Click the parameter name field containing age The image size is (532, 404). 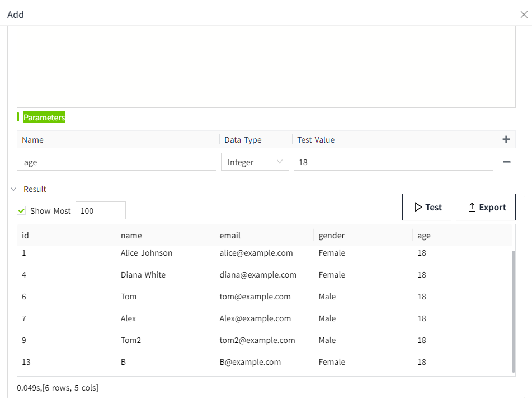(x=116, y=162)
